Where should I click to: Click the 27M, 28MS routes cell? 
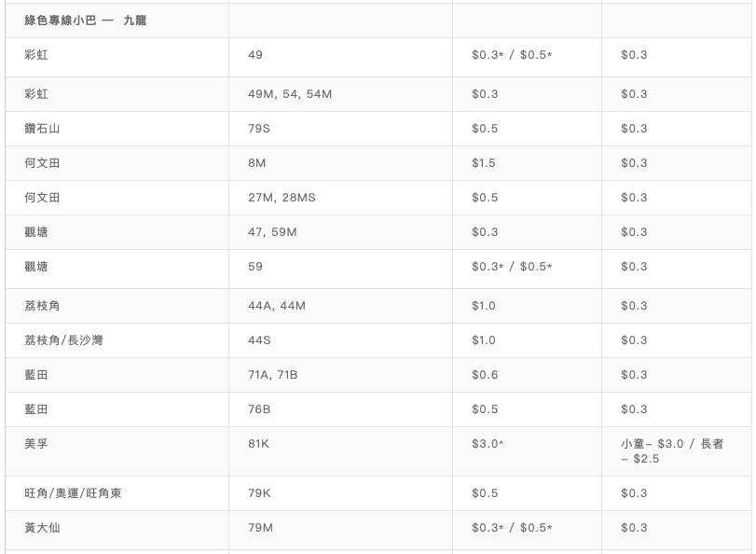pos(282,198)
